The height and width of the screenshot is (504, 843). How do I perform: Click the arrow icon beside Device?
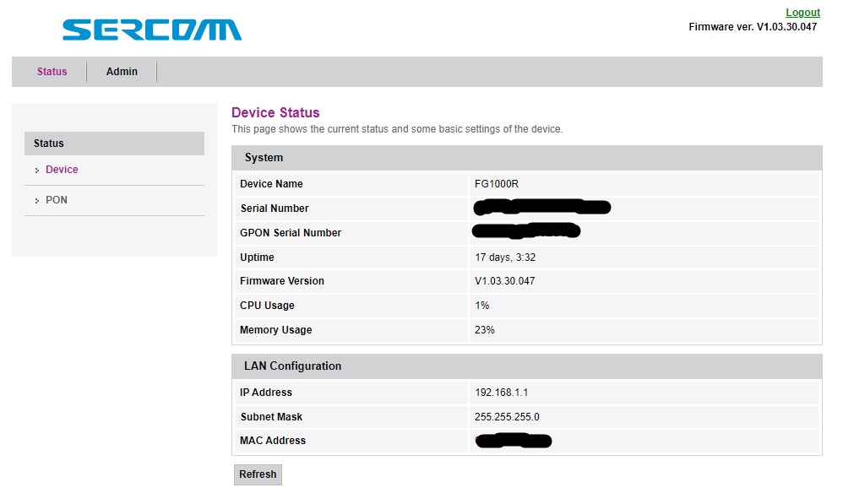[37, 169]
